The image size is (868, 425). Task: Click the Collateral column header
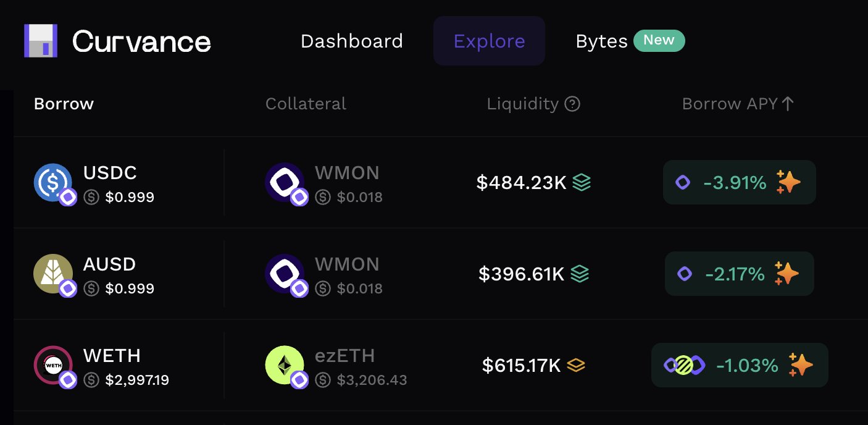click(x=306, y=104)
